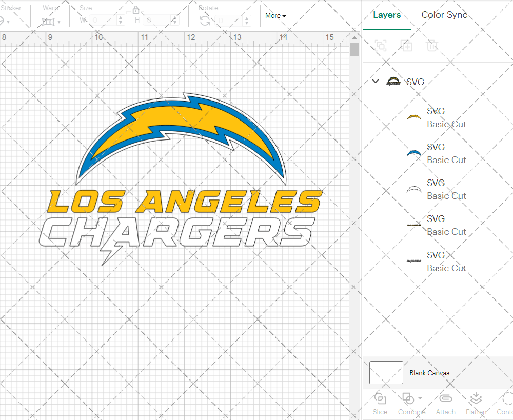
Task: Click the Duplicate layer icon
Action: tap(406, 46)
